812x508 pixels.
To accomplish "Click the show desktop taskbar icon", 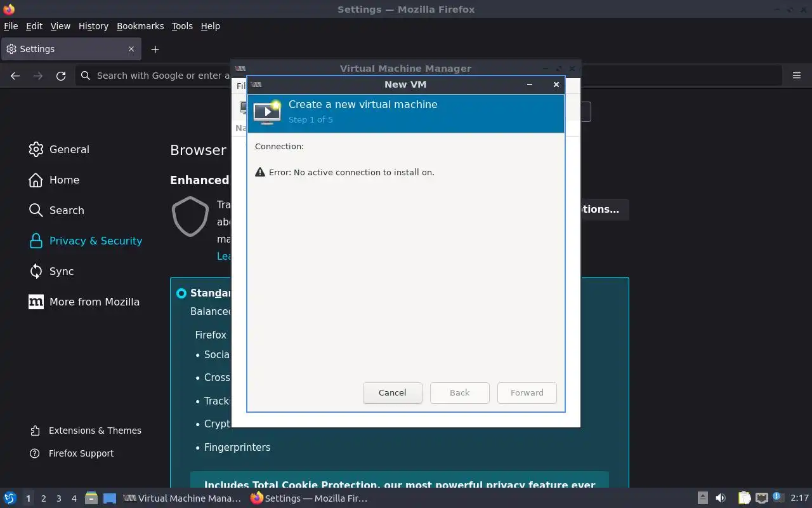I will pos(110,498).
